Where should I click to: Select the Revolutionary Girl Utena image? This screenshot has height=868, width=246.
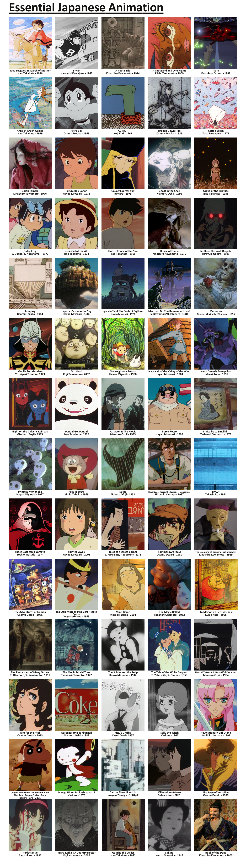click(x=216, y=705)
